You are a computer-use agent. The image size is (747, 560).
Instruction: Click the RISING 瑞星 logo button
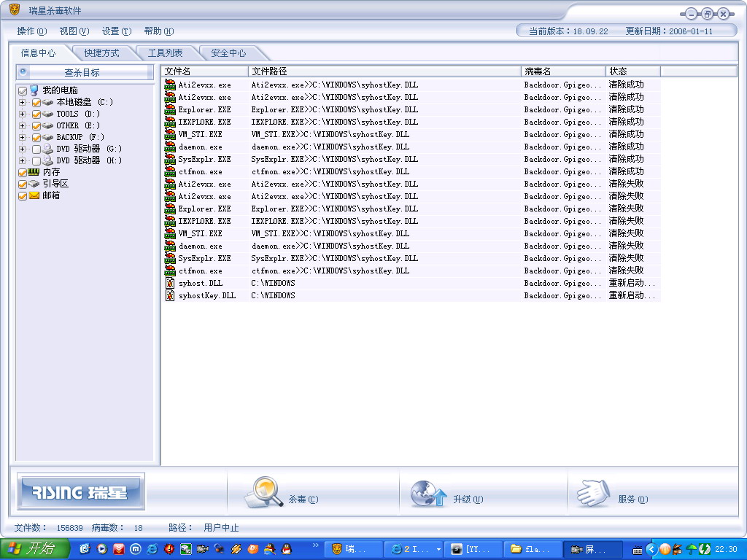tap(80, 492)
